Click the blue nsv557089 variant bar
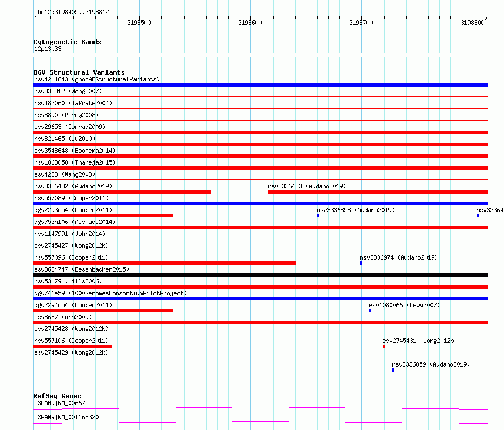Screen dimensions: 504x430 click(260, 204)
